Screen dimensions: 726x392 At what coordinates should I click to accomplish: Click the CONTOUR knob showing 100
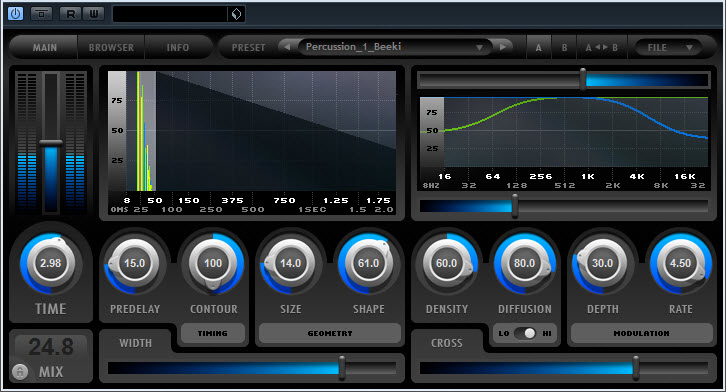(x=213, y=263)
